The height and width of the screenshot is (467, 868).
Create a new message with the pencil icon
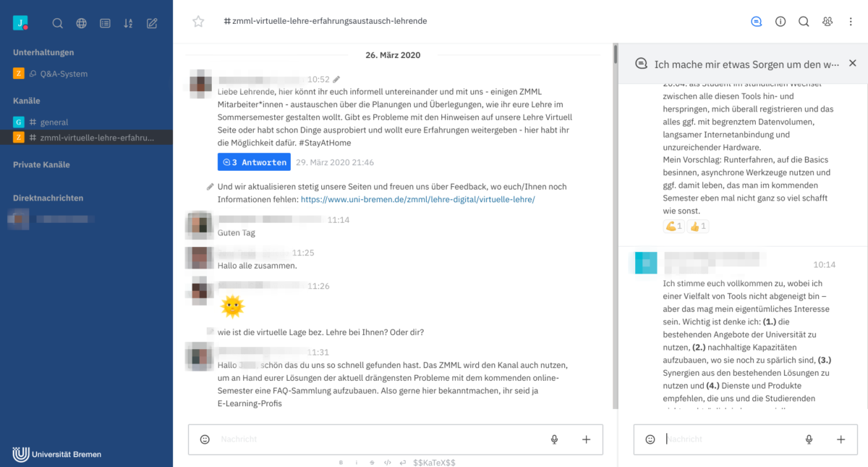click(151, 22)
